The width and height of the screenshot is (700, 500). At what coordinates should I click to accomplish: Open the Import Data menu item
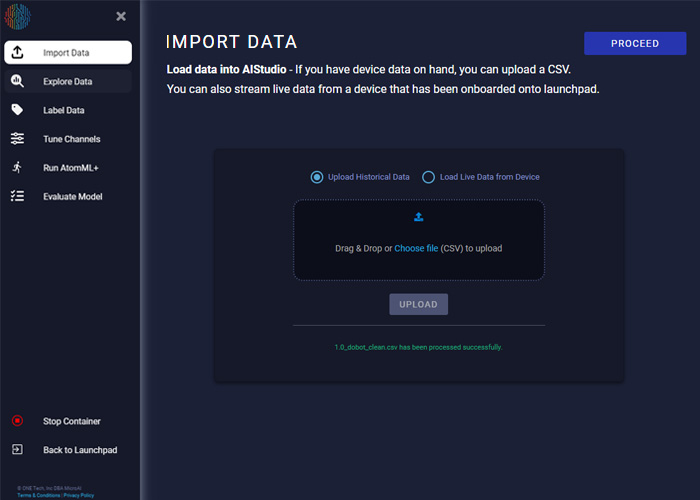pos(68,52)
